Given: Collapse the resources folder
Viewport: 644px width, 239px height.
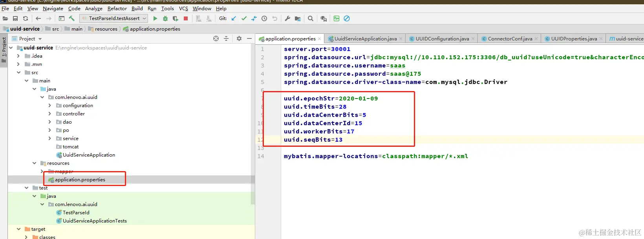Looking at the screenshot, I should pos(34,163).
